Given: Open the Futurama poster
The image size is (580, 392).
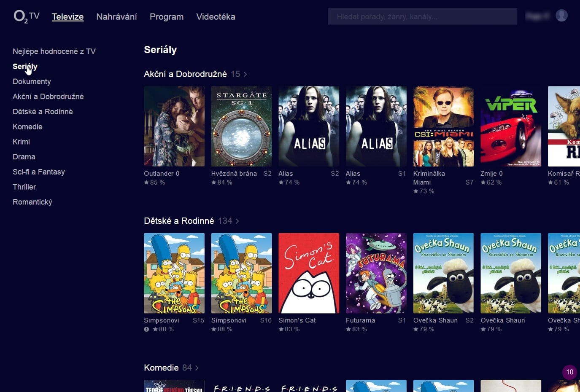Looking at the screenshot, I should 376,273.
